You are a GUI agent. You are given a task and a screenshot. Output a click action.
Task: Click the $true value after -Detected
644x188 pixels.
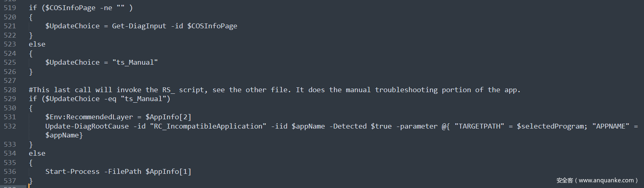[x=381, y=126]
